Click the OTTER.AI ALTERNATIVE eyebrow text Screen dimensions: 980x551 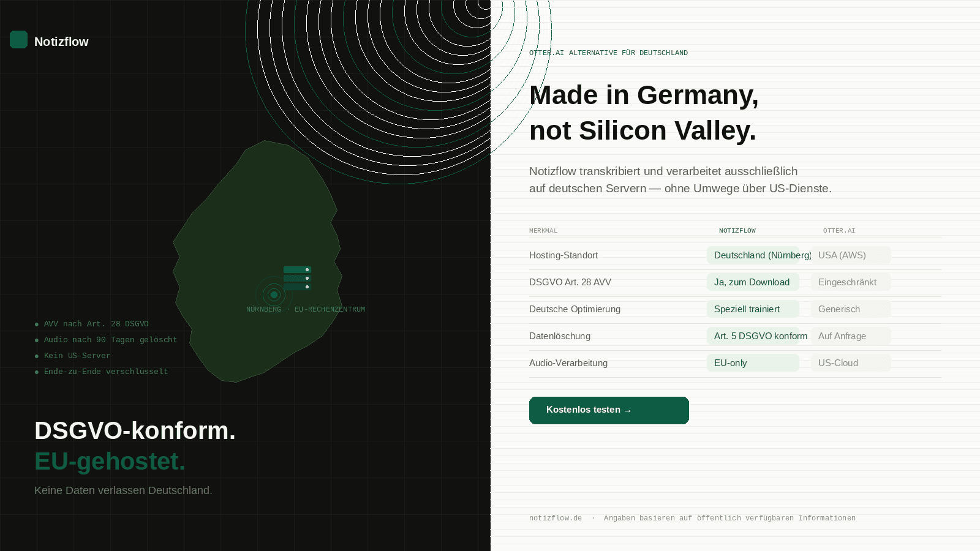click(608, 53)
